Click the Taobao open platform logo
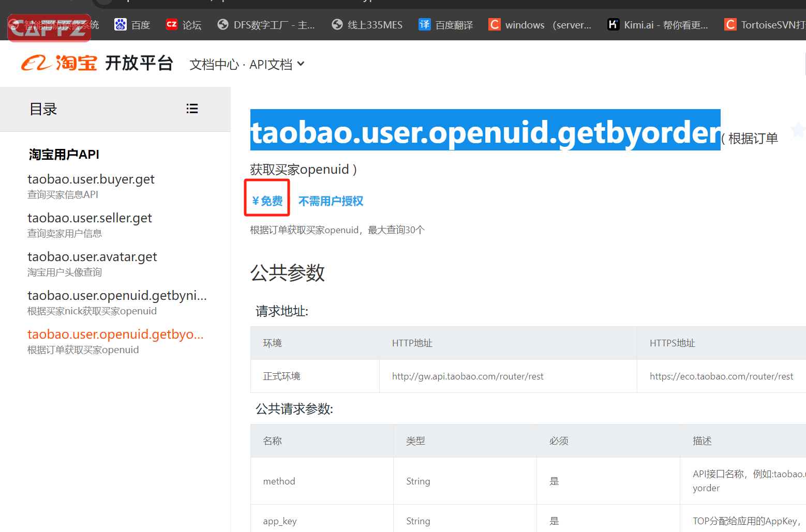The image size is (806, 532). click(97, 63)
